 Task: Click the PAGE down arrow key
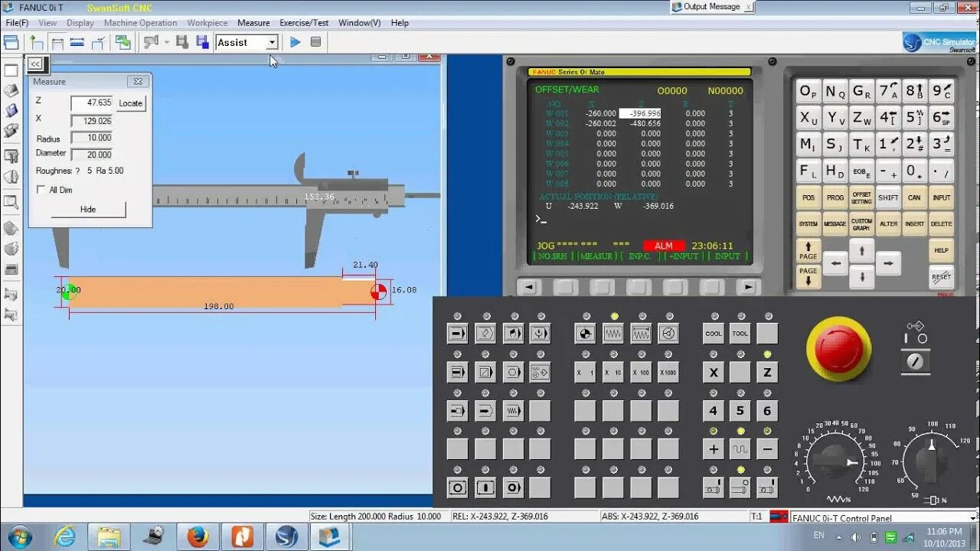[808, 276]
